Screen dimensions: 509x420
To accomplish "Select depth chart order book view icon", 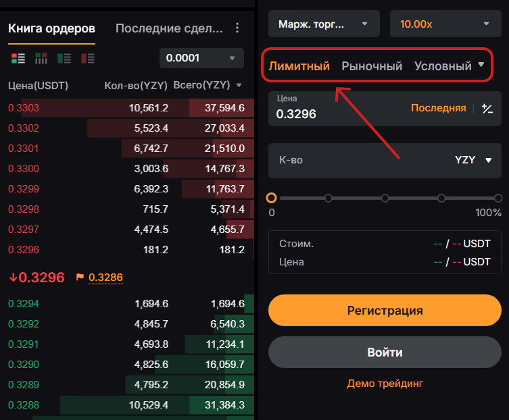I will click(x=41, y=58).
